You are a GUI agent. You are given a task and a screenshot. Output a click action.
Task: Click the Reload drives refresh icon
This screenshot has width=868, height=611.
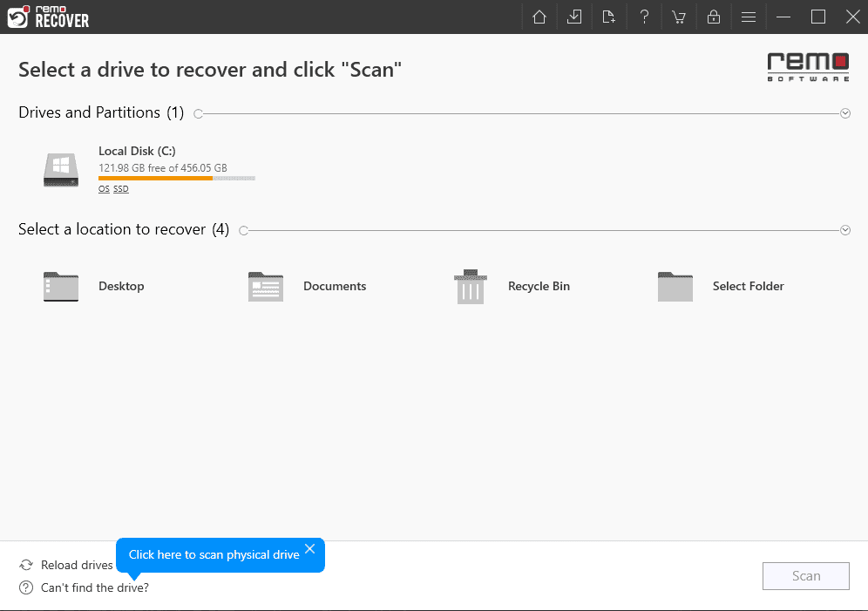pyautogui.click(x=26, y=565)
